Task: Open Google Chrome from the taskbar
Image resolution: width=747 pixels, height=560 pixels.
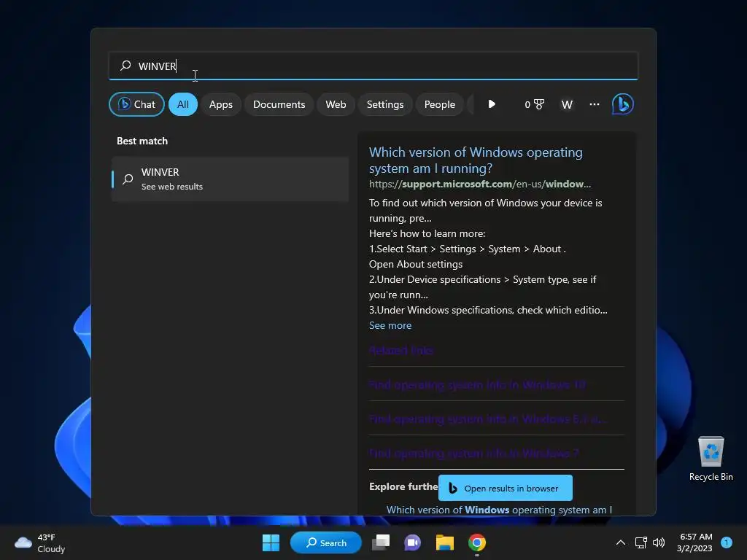Action: coord(477,542)
